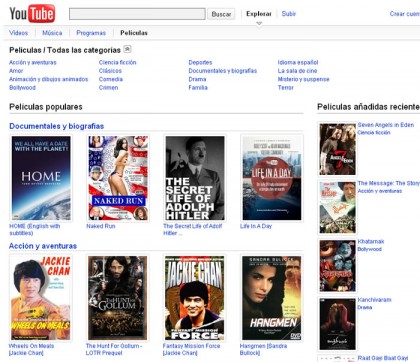Click the Seven Angels in Eden thumbnail

pos(337,149)
